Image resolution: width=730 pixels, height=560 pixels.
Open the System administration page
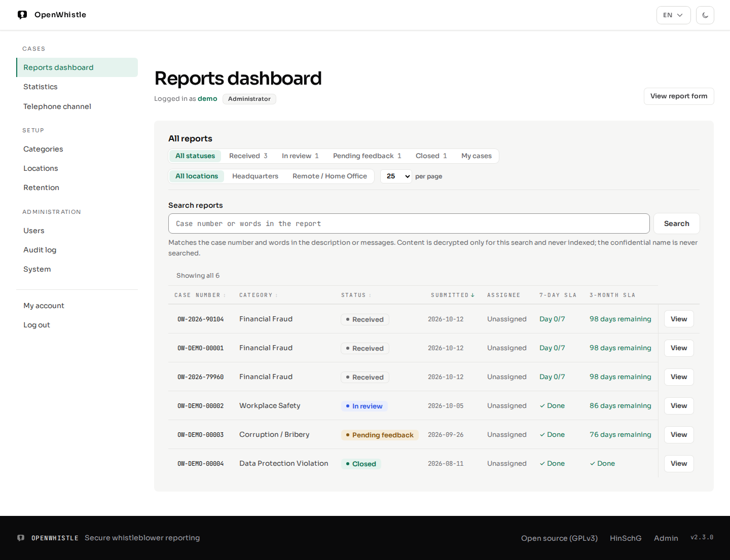pyautogui.click(x=77, y=269)
